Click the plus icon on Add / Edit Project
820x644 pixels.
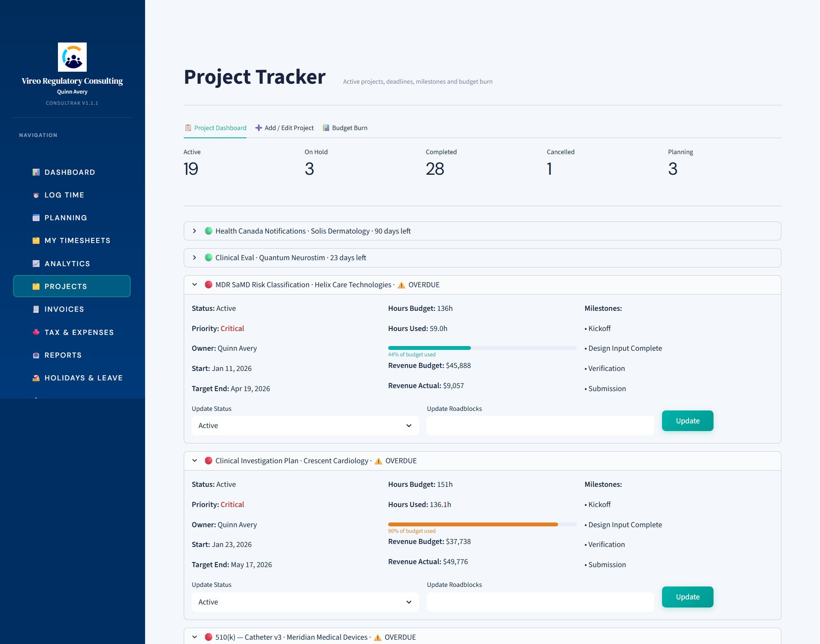click(258, 128)
